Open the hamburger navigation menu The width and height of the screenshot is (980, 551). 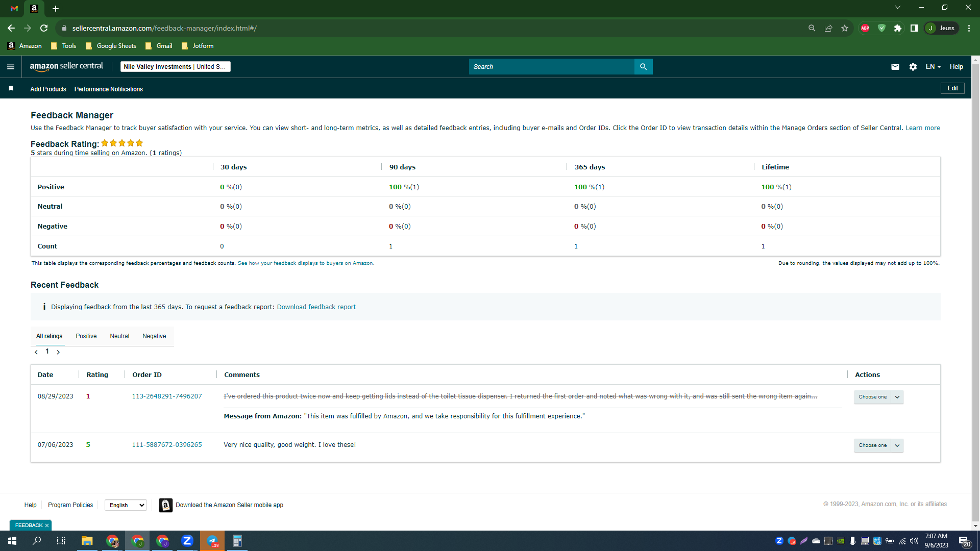point(11,67)
